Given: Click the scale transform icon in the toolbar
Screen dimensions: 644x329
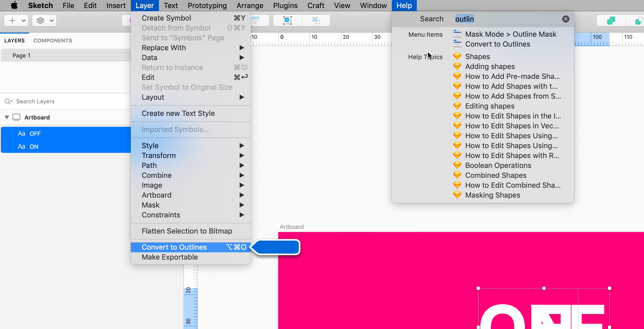Looking at the screenshot, I should click(x=316, y=20).
